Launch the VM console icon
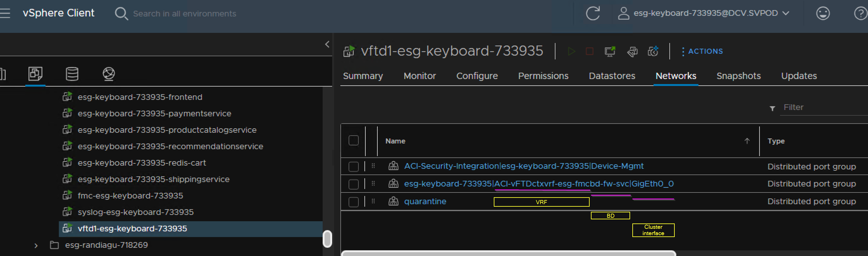 610,51
